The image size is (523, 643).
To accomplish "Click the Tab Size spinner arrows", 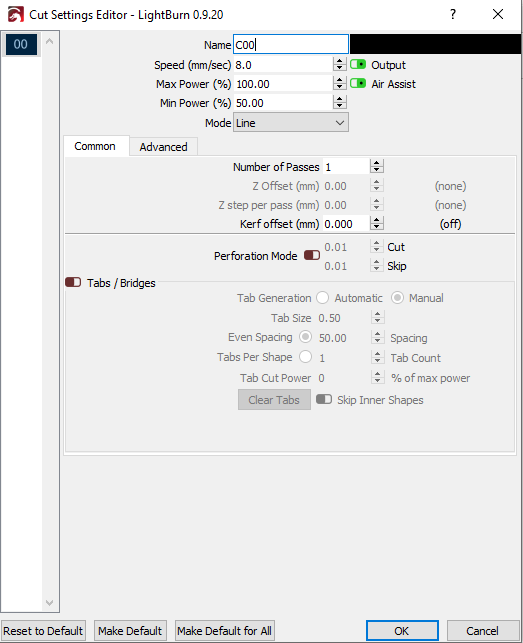I will (x=377, y=318).
